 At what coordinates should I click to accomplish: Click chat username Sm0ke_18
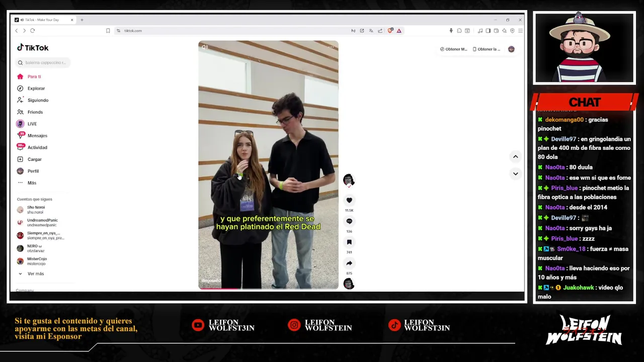[x=571, y=249]
